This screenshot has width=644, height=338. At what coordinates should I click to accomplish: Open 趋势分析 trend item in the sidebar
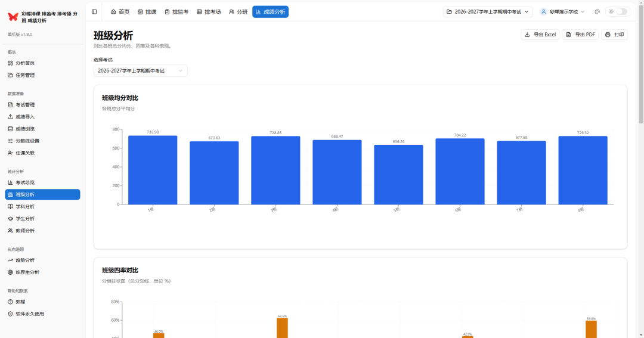42,260
